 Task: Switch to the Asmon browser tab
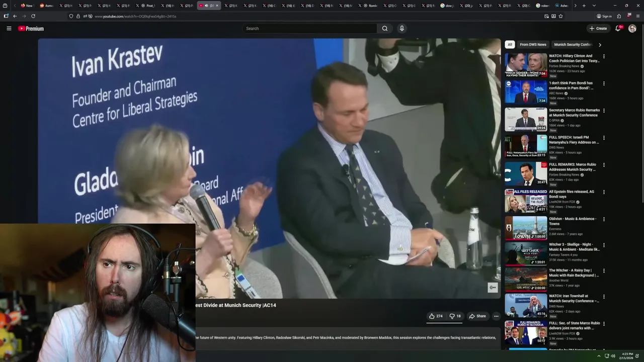tap(47, 6)
